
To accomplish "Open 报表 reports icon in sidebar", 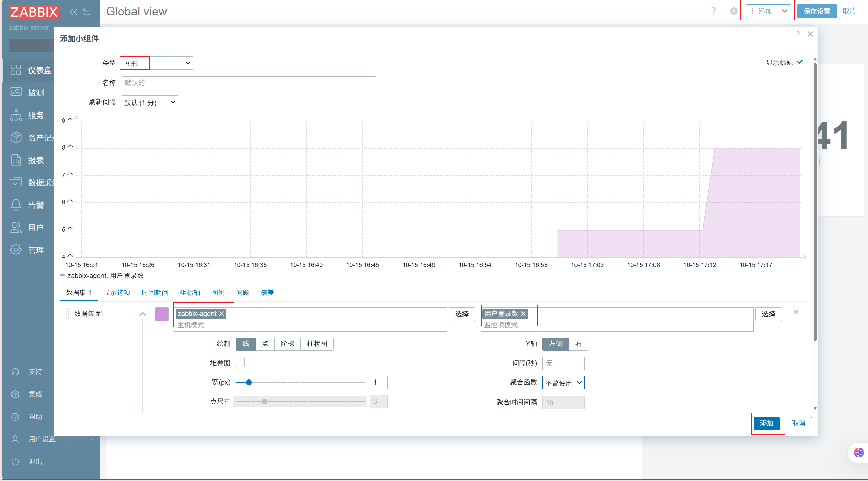I will click(x=16, y=160).
